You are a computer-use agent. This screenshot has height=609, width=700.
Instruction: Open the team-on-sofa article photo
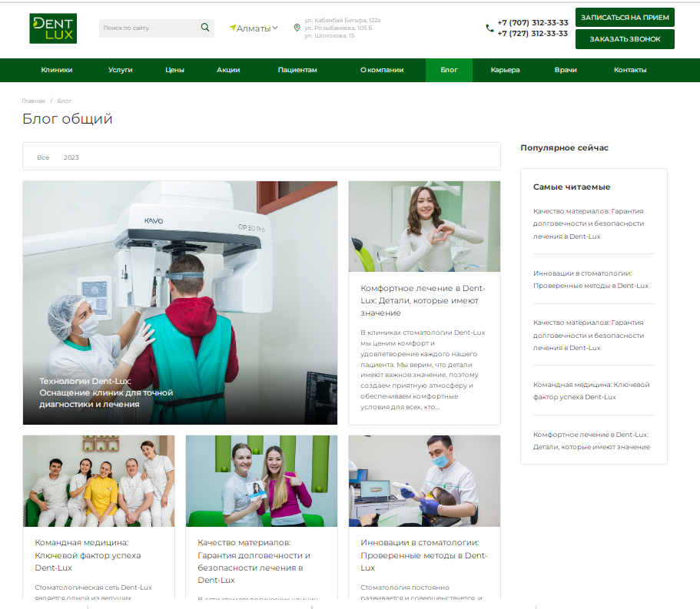click(x=98, y=481)
